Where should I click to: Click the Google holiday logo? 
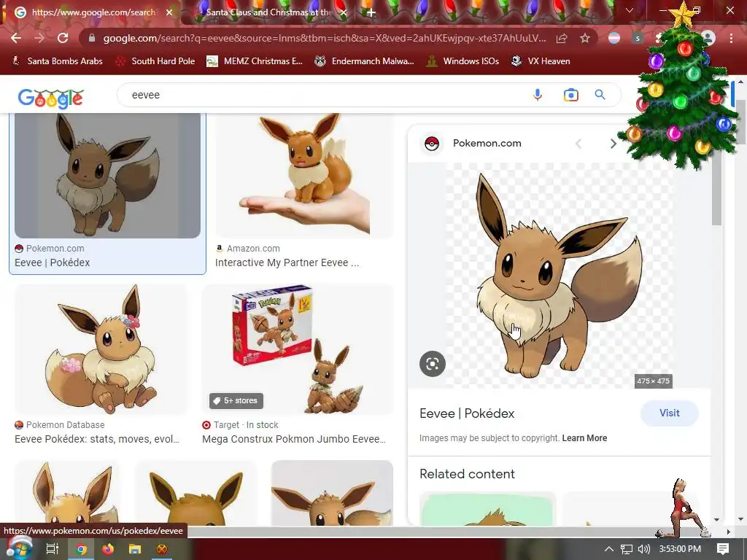(x=50, y=98)
